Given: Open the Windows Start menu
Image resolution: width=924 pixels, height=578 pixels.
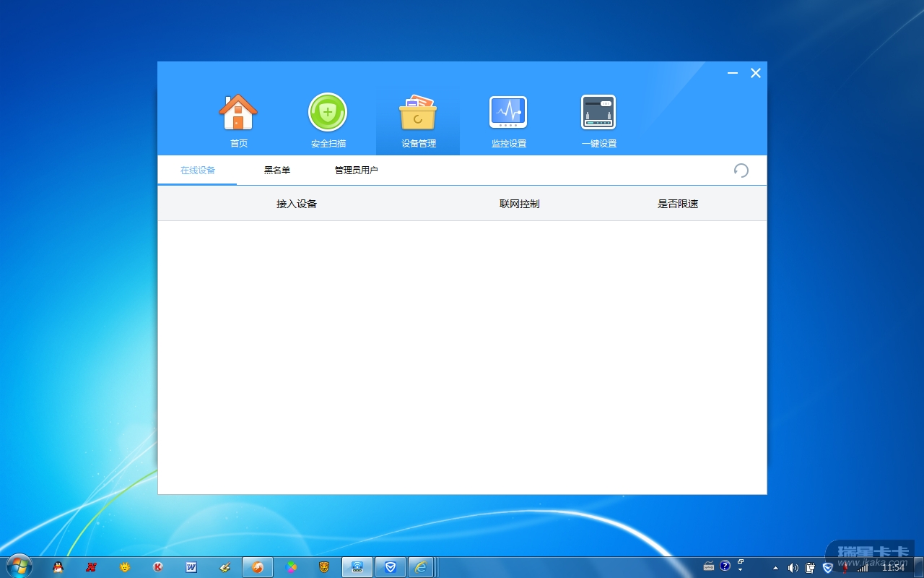Looking at the screenshot, I should tap(18, 566).
